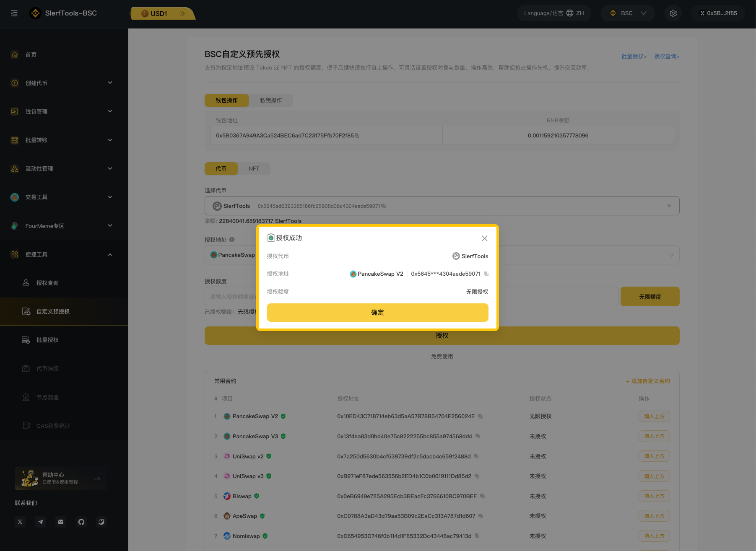Confirm the authorization success dialog
This screenshot has width=756, height=551.
[377, 313]
